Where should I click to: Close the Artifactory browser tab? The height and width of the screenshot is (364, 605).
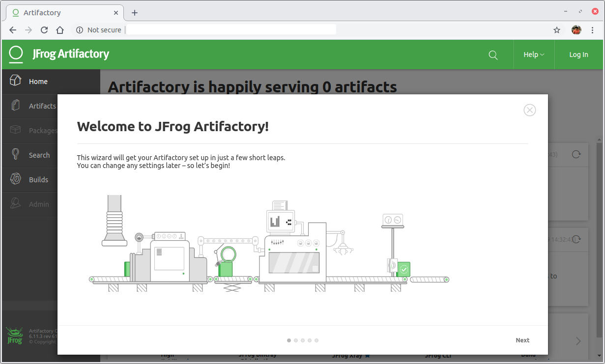(116, 13)
